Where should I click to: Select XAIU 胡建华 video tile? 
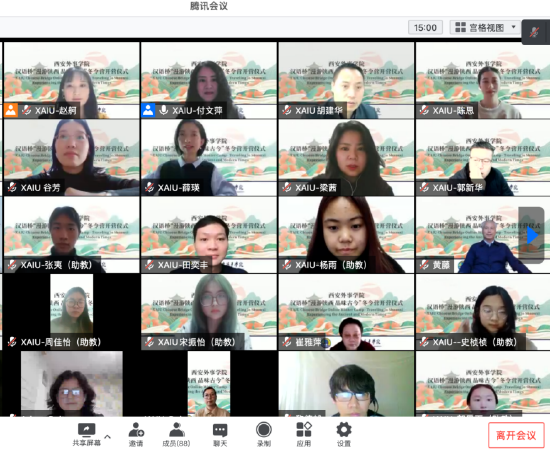click(x=346, y=80)
